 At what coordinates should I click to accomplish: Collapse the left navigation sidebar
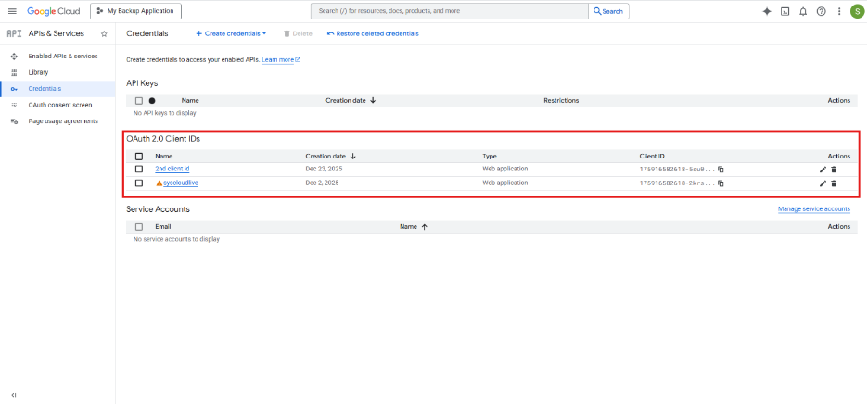(13, 394)
